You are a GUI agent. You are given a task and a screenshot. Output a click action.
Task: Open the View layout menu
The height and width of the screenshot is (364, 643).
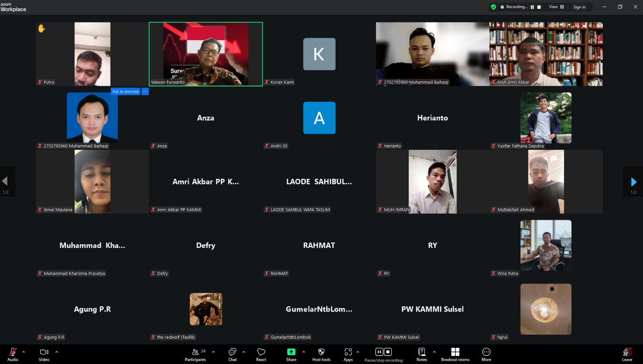pos(556,7)
